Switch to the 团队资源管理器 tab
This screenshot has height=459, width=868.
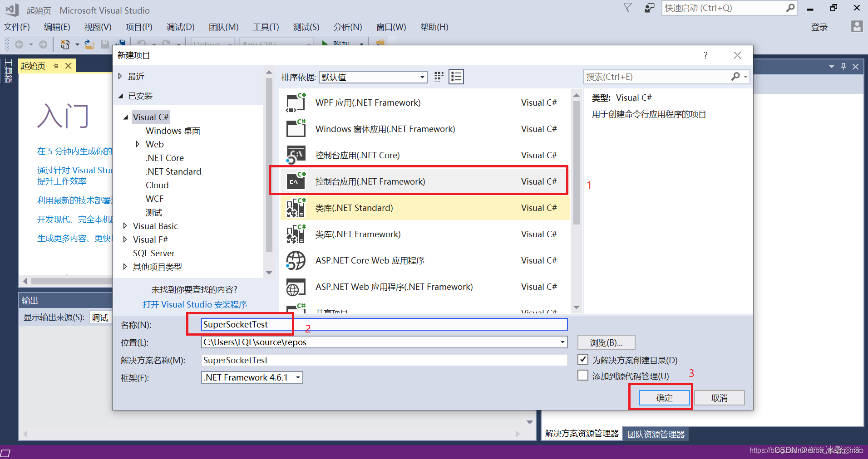pos(656,434)
